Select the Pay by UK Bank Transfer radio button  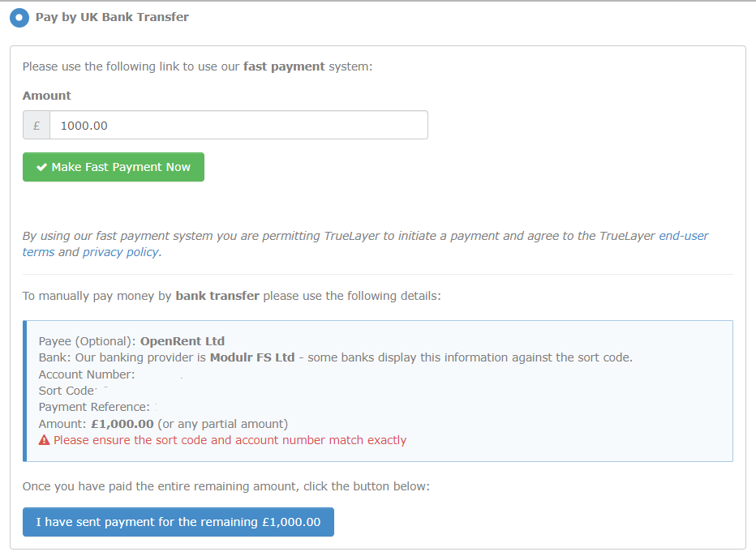(19, 17)
